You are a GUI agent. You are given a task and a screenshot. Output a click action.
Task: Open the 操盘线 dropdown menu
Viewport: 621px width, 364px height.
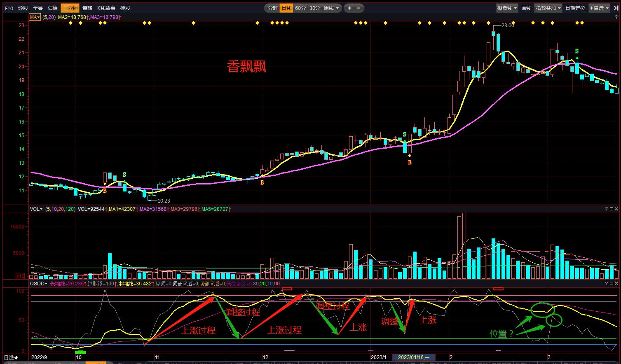pos(506,8)
